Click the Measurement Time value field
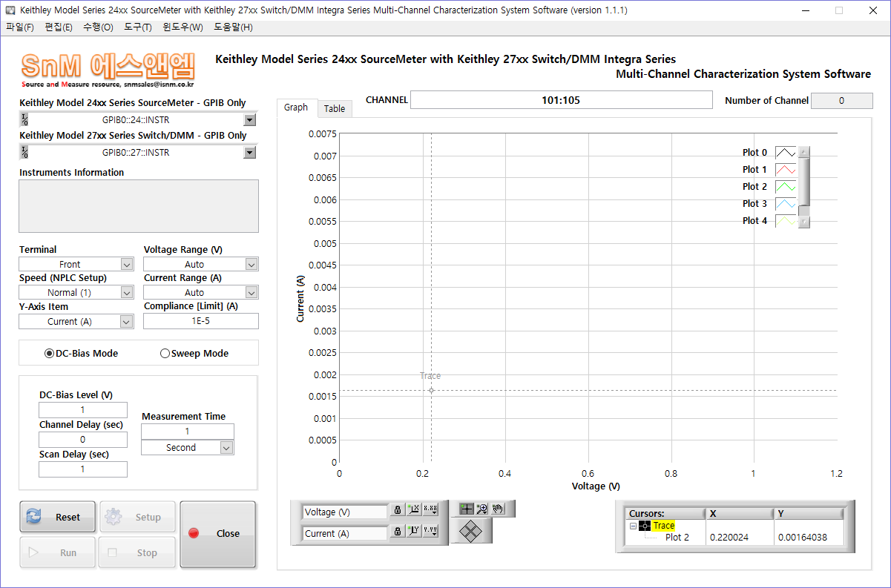Viewport: 891px width, 588px height. [x=188, y=432]
